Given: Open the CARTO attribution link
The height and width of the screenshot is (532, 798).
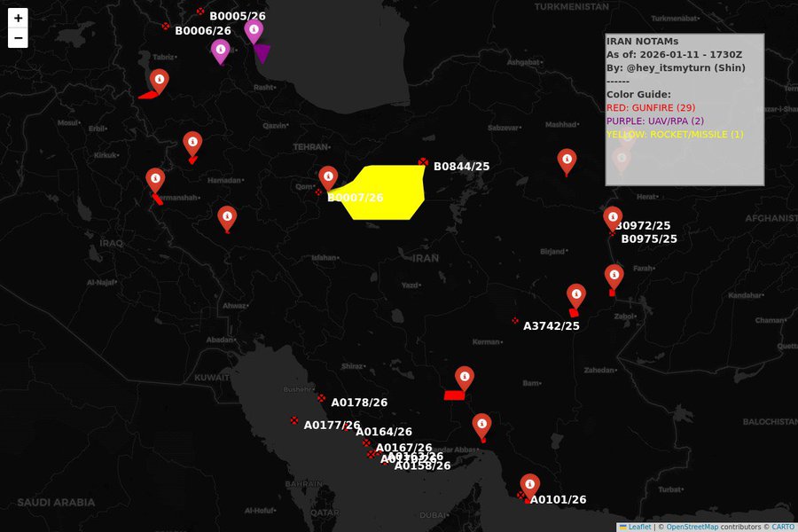Looking at the screenshot, I should [783, 528].
